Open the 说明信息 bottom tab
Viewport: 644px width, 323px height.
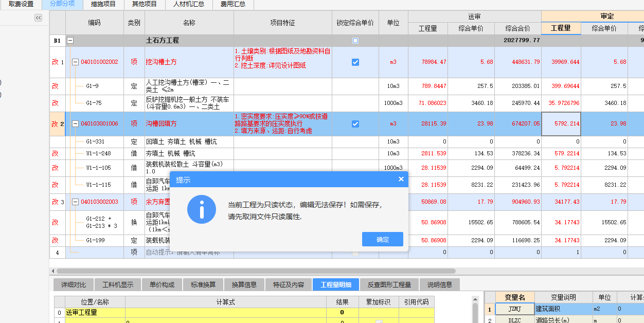pos(440,284)
